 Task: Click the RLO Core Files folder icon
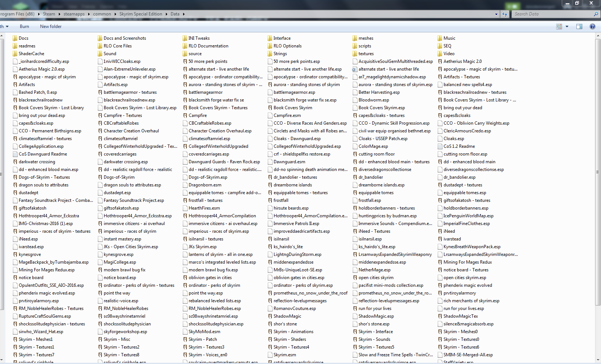click(100, 46)
